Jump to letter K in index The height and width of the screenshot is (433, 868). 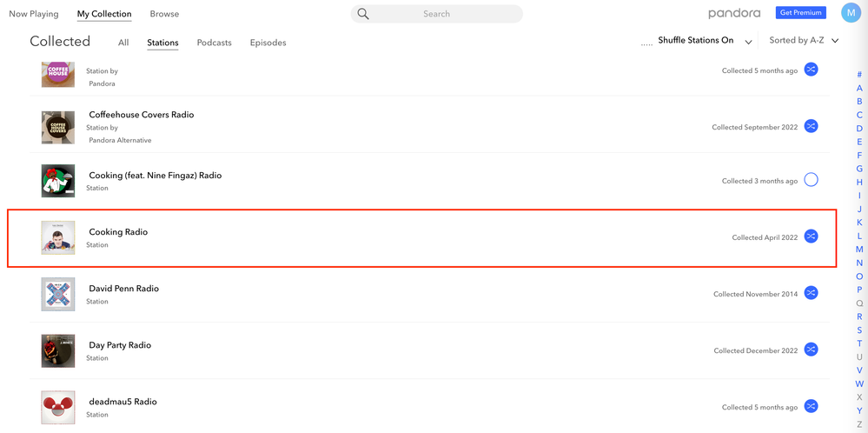pos(859,222)
